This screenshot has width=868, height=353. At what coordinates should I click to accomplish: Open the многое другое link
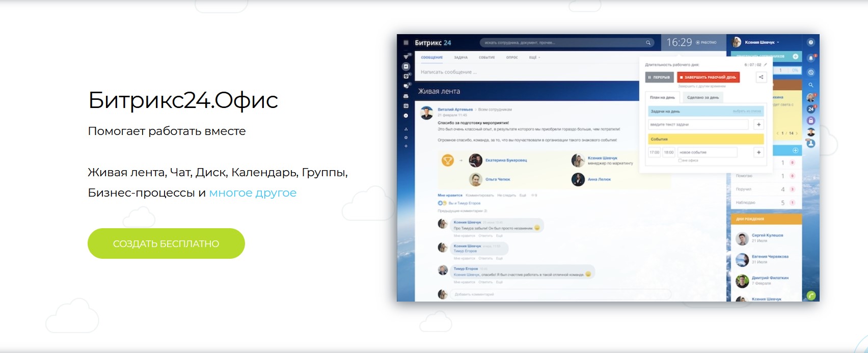pos(253,193)
